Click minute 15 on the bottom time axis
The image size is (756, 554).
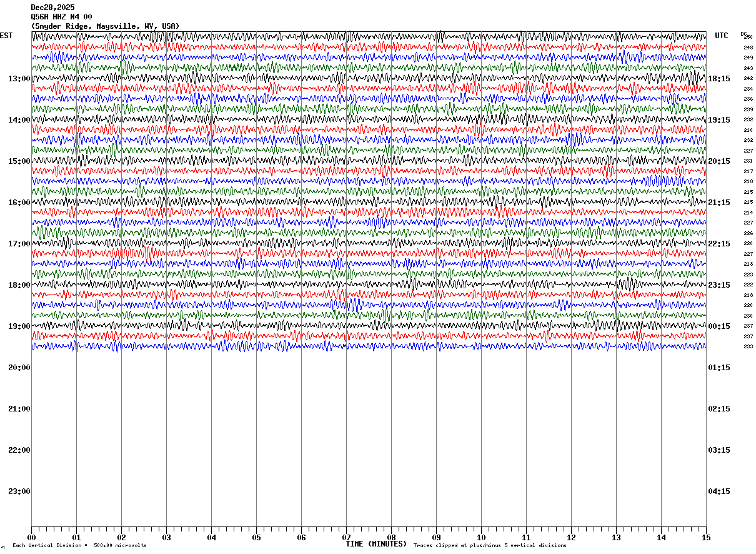click(x=705, y=538)
